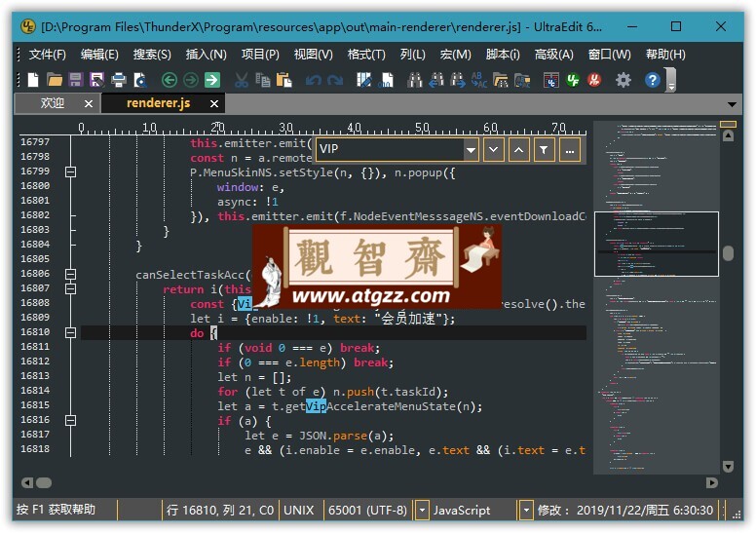The height and width of the screenshot is (533, 756).
Task: Find next with binoculars right arrow
Action: [x=458, y=80]
